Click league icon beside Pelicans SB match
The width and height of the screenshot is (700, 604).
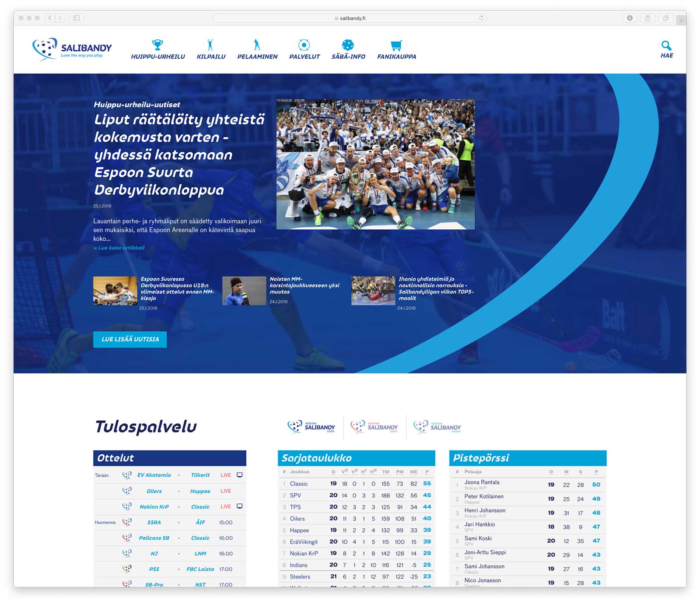[127, 538]
